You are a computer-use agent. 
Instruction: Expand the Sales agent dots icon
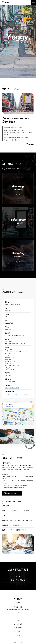(x=18, y=227)
